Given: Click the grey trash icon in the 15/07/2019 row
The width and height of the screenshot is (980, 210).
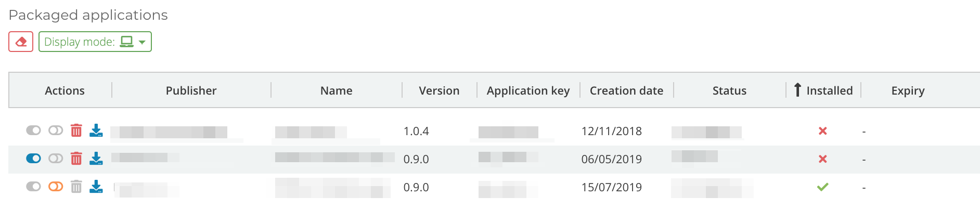Looking at the screenshot, I should pyautogui.click(x=76, y=187).
